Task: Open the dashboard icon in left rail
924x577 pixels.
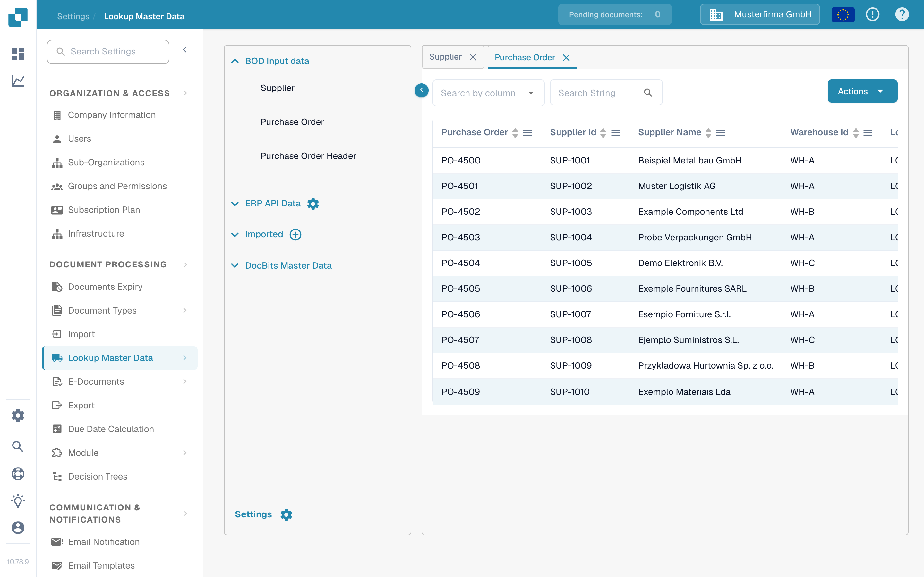Action: [x=18, y=54]
